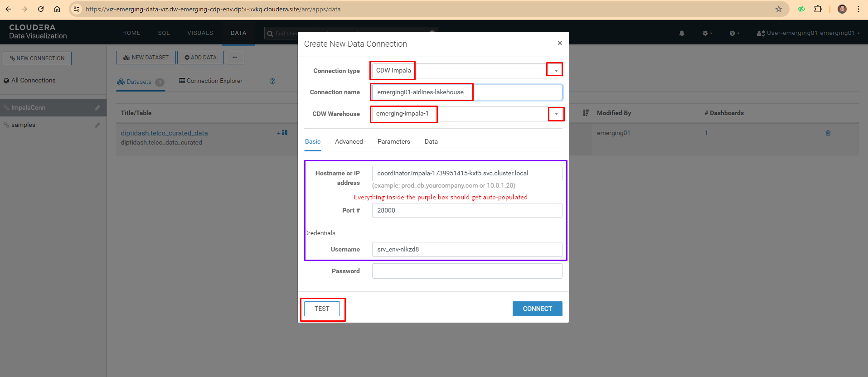Click the dashboards count 1 link

point(706,133)
